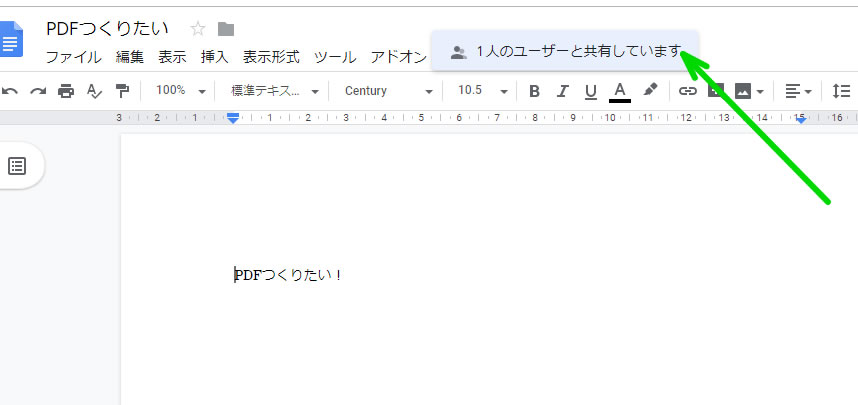Select the paint format roller

[x=122, y=91]
